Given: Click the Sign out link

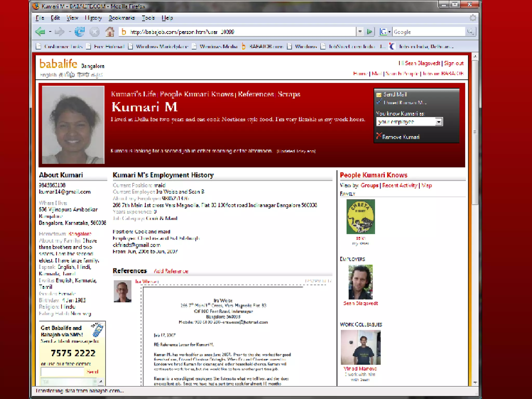Looking at the screenshot, I should pos(454,63).
